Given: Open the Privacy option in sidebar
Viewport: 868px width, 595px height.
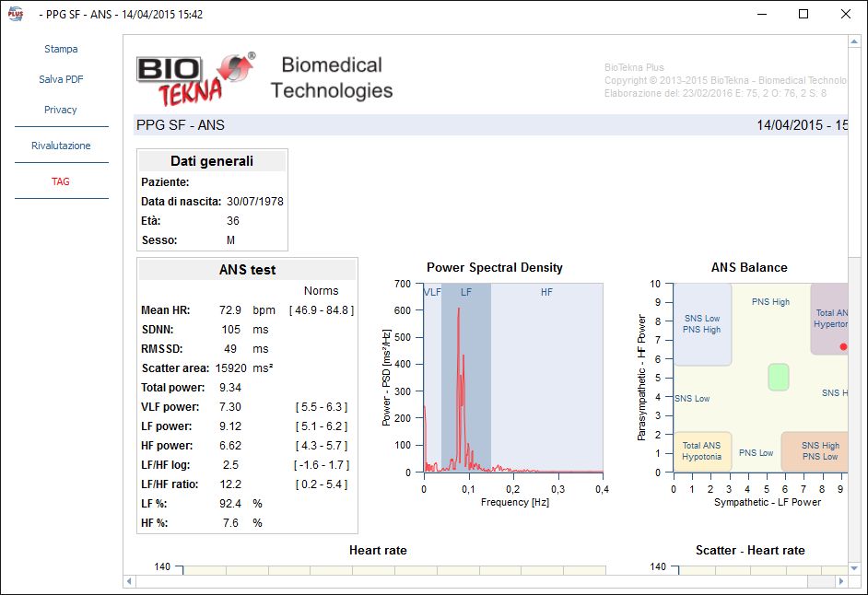Looking at the screenshot, I should click(61, 110).
